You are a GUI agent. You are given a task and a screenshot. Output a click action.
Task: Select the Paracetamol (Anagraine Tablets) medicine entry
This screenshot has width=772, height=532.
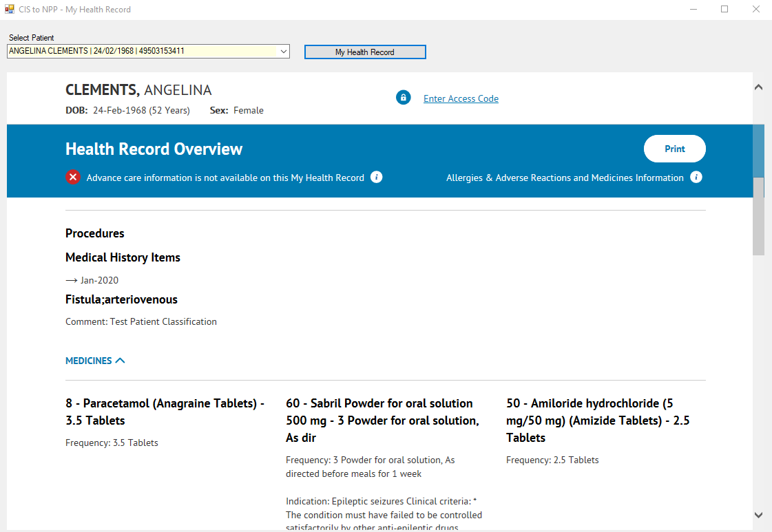(x=165, y=412)
